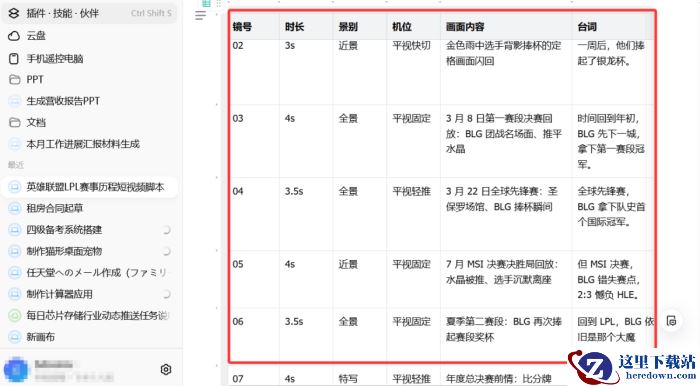The image size is (700, 386).
Task: Click the green table icon above the table
Action: tap(206, 3)
